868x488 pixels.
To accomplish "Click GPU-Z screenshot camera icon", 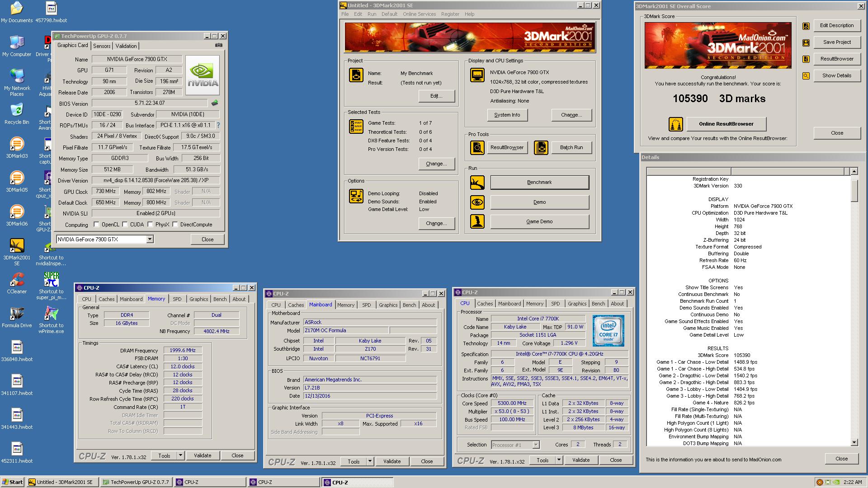I will click(219, 45).
